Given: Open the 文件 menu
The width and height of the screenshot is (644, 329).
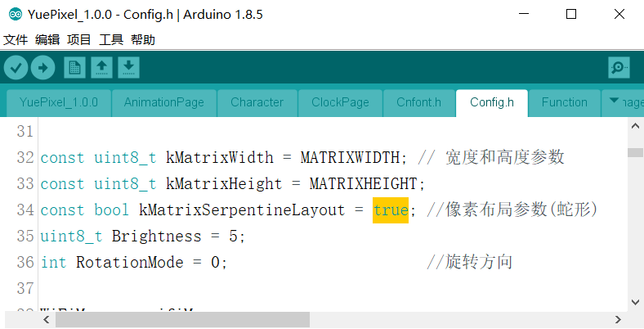Looking at the screenshot, I should point(16,39).
